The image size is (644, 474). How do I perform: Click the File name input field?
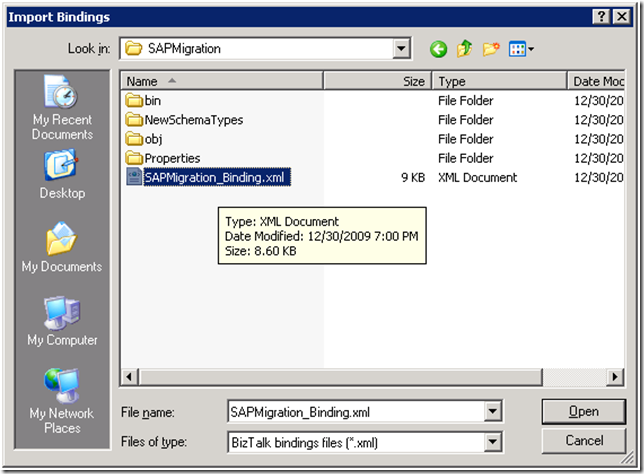[x=356, y=412]
